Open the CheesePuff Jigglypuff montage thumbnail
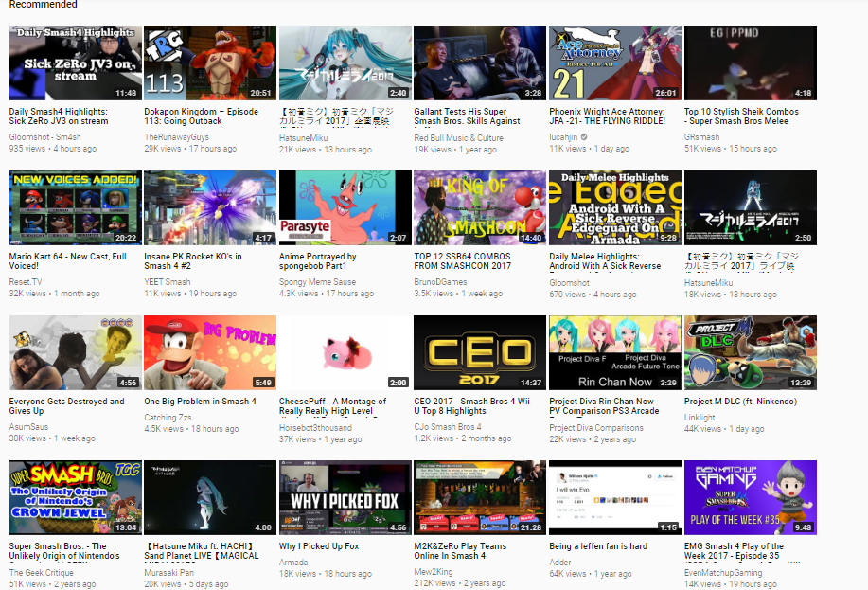868x590 pixels. [x=345, y=353]
